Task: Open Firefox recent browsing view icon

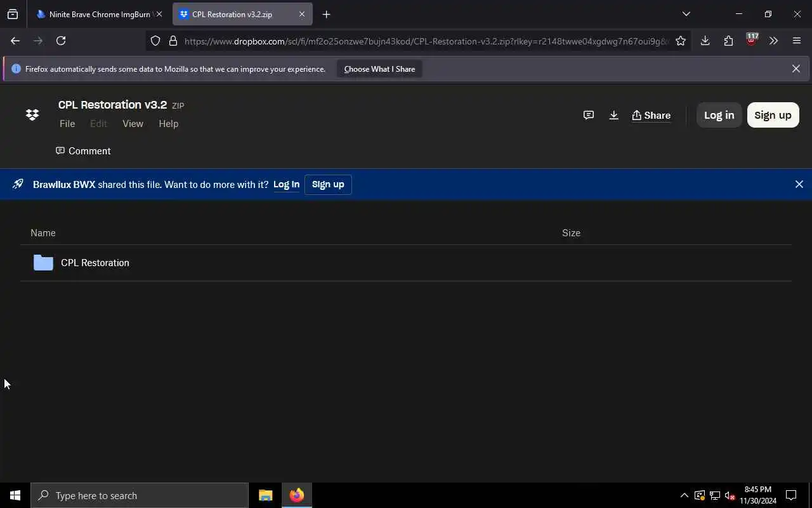Action: pos(13,14)
